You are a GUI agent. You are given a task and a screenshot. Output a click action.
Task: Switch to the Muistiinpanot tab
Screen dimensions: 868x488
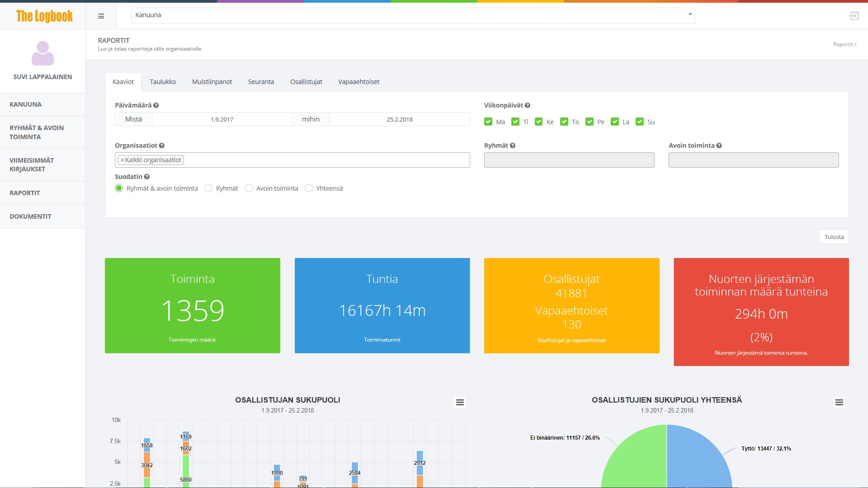click(x=212, y=82)
